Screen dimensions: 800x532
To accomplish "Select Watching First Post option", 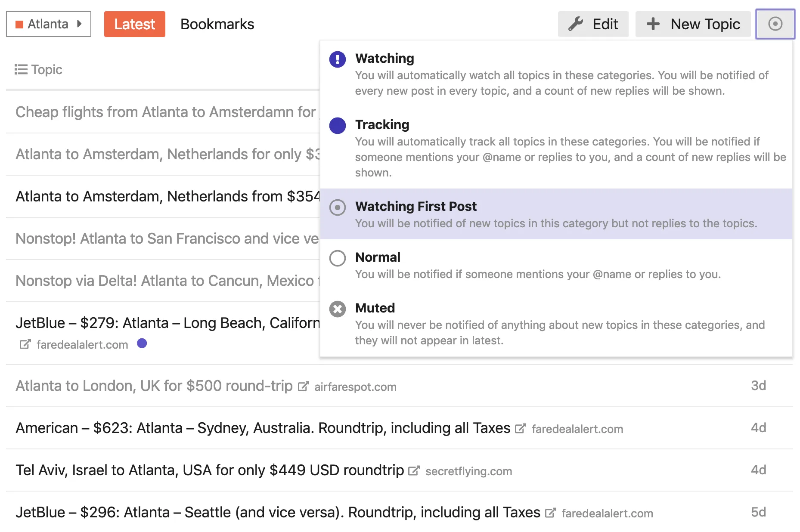I will click(x=416, y=207).
